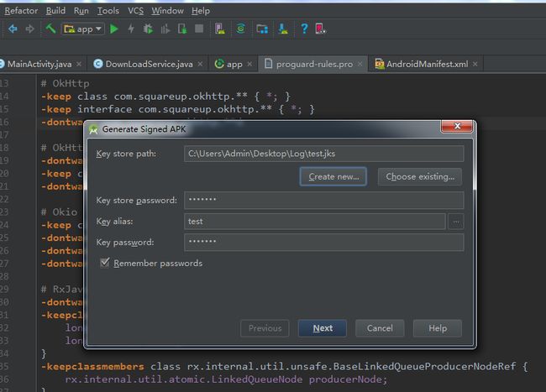The image size is (546, 392).
Task: Open Project Structure icon
Action: (262, 29)
